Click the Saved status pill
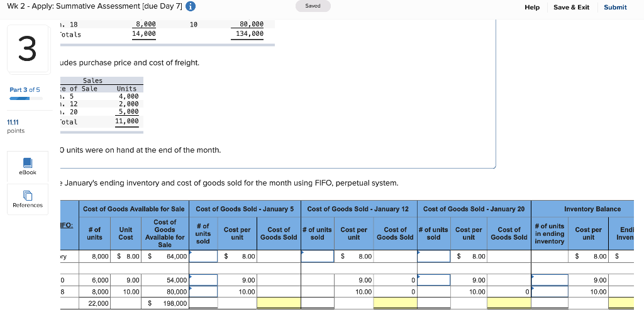644x334 pixels. pos(313,6)
